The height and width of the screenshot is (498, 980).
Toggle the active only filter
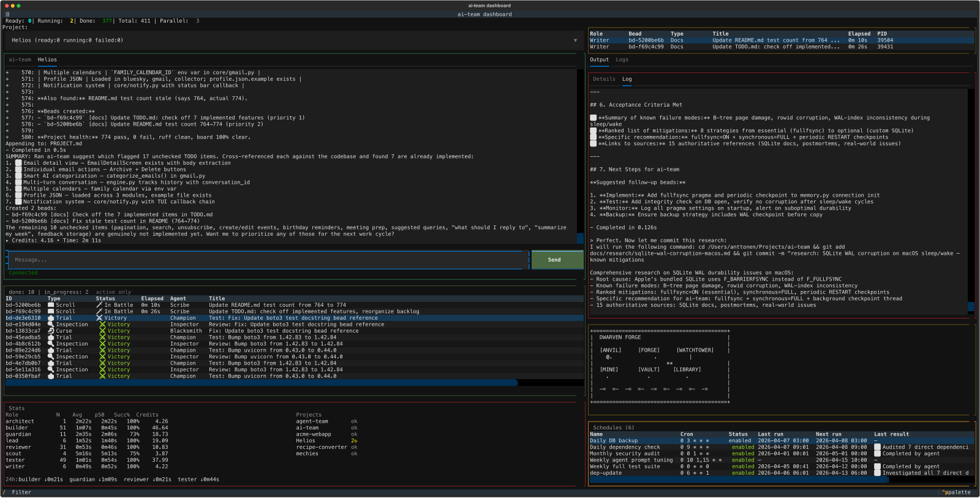(113, 292)
